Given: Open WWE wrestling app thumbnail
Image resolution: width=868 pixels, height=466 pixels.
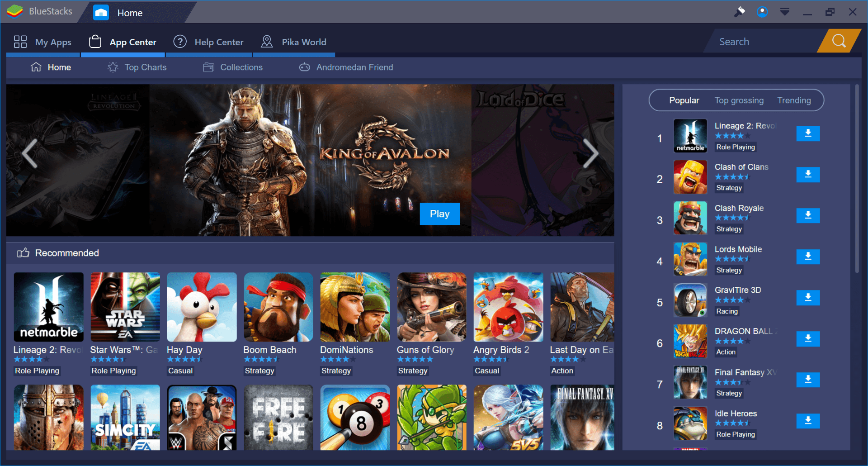Looking at the screenshot, I should (x=202, y=417).
